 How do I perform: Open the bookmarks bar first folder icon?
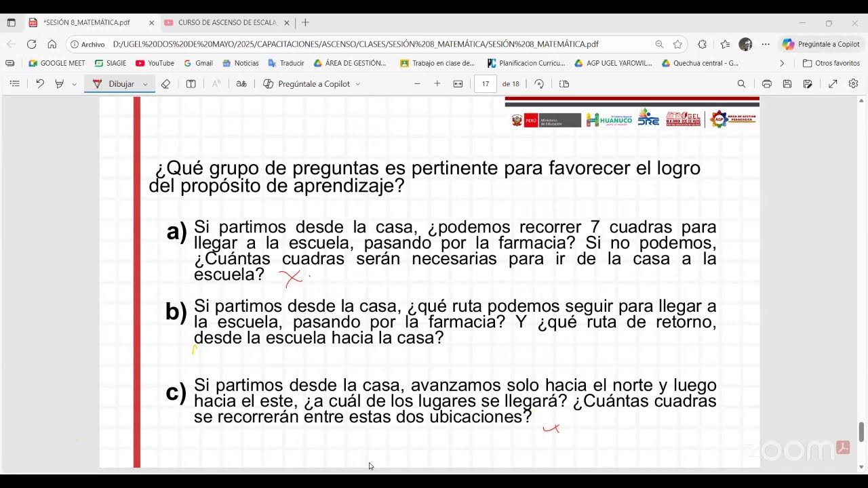pos(9,63)
